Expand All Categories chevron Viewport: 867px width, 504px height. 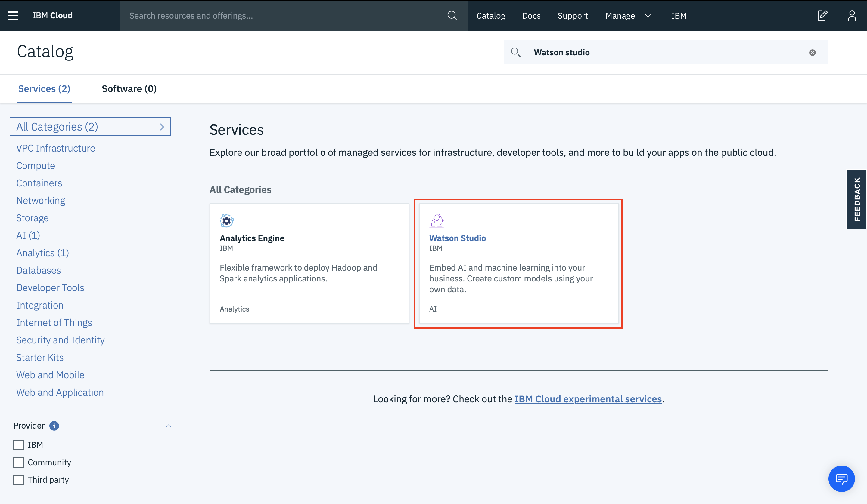(162, 127)
